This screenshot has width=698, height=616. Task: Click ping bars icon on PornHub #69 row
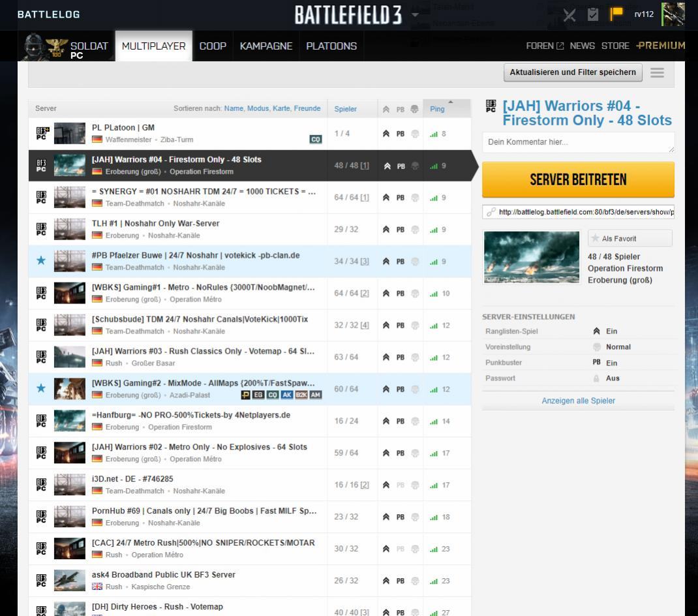[434, 517]
